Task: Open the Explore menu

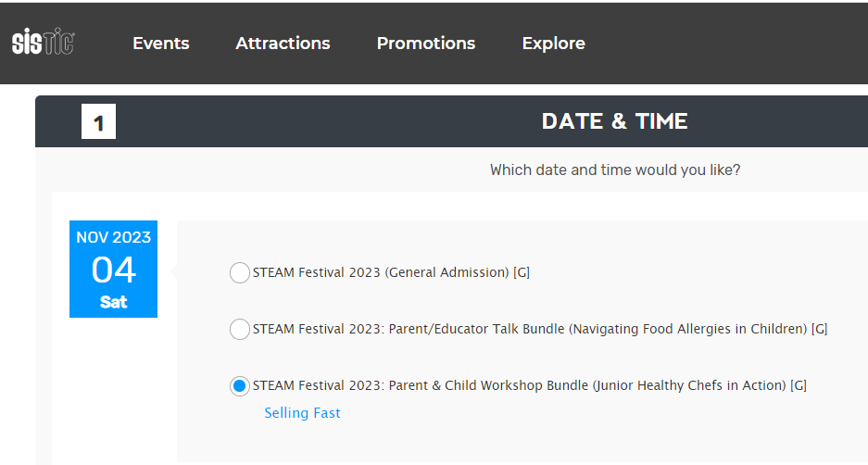Action: coord(553,44)
